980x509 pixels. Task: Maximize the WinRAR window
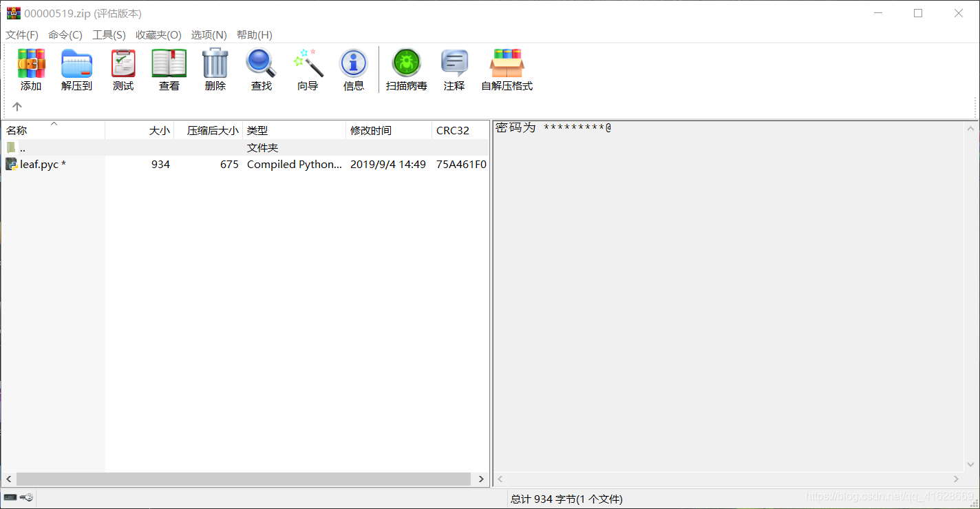click(918, 13)
